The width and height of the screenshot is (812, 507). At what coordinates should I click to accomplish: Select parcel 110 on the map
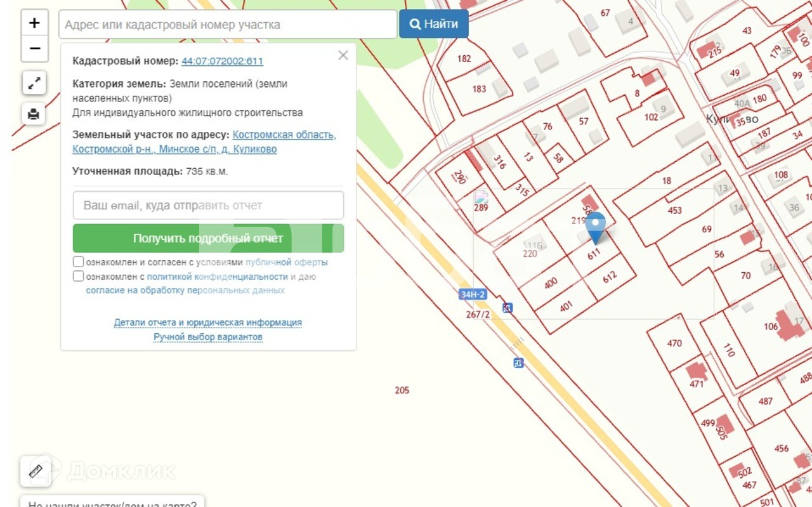729,350
